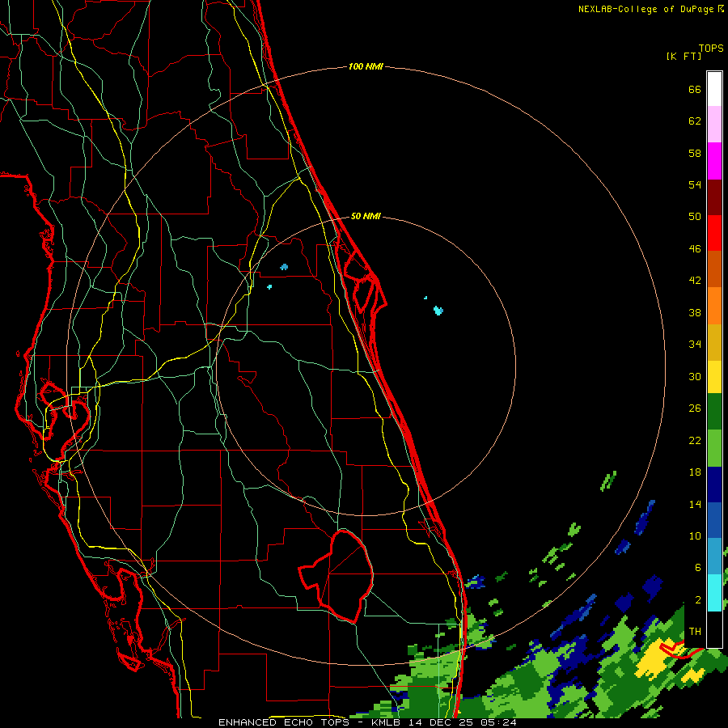Screen dimensions: 728x728
Task: Click the KMLB station identifier text
Action: click(387, 722)
